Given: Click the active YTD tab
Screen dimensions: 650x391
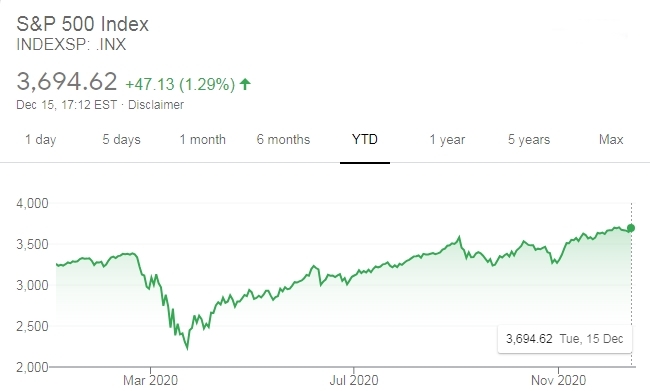Looking at the screenshot, I should tap(365, 139).
